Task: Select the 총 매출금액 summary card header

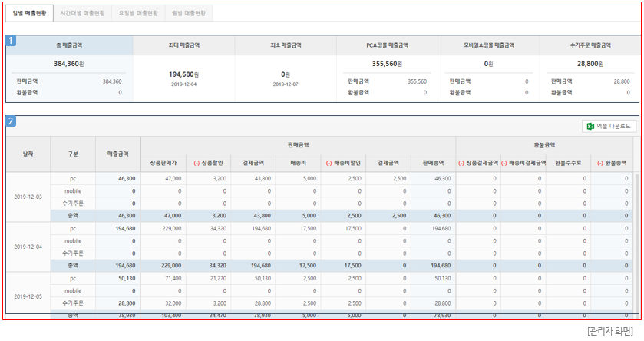Action: tap(69, 46)
